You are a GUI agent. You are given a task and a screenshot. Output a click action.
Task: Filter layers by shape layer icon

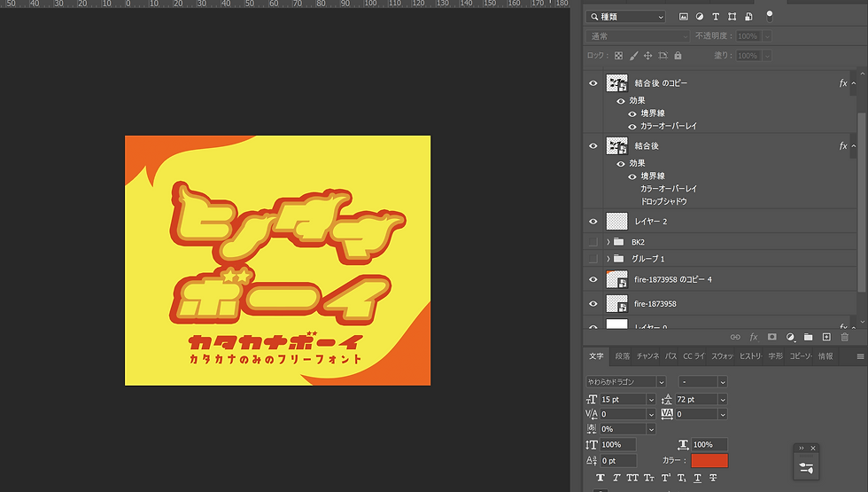732,17
